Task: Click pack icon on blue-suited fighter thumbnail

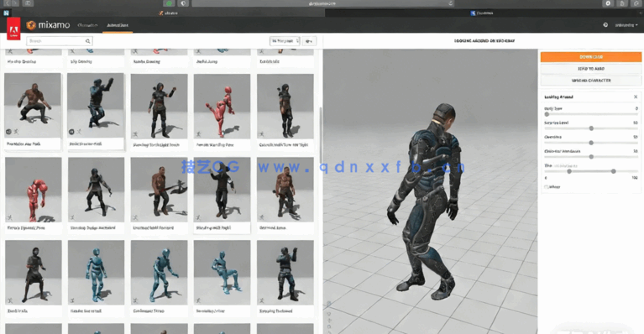Action: coord(71,132)
